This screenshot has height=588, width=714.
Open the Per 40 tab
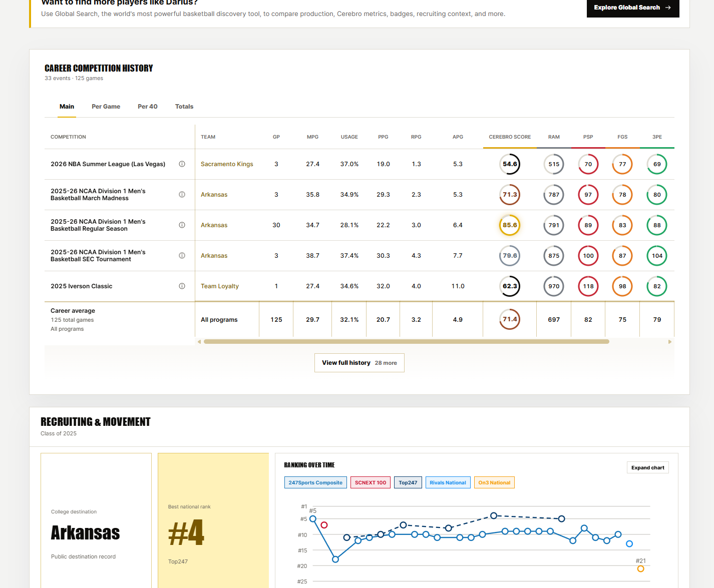[148, 107]
